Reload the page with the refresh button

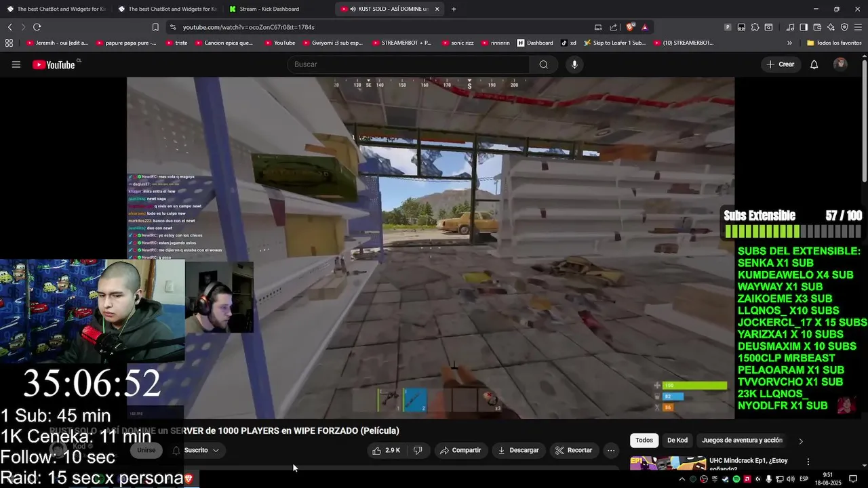(37, 27)
